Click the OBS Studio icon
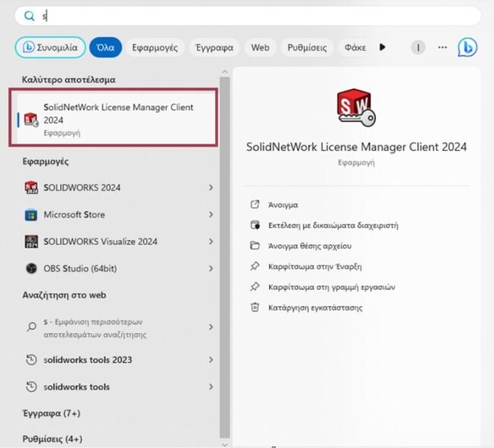Screen dimensions: 494x448 (x=31, y=269)
